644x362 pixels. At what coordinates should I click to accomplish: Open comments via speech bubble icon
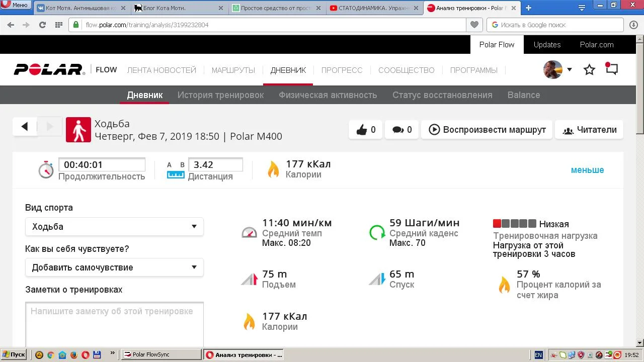(398, 130)
